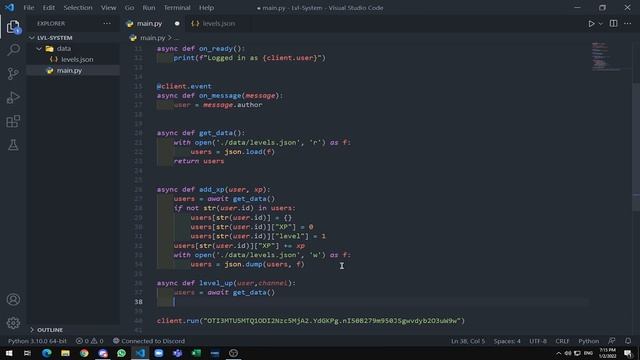
Task: Open the Accounts icon in activity bar
Action: pos(13,300)
